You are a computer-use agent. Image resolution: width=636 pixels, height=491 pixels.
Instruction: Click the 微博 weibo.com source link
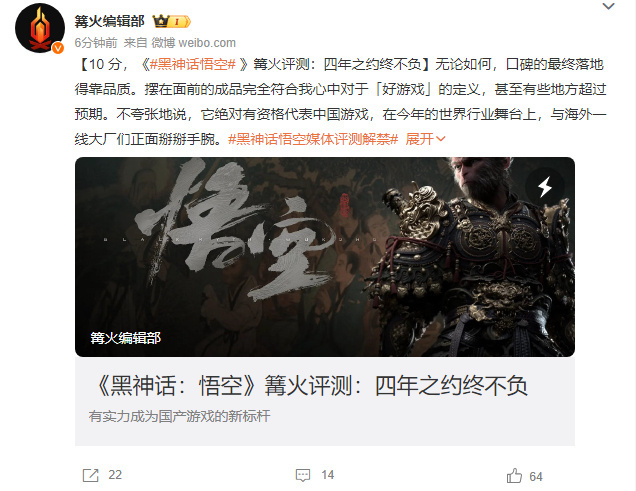pyautogui.click(x=193, y=43)
